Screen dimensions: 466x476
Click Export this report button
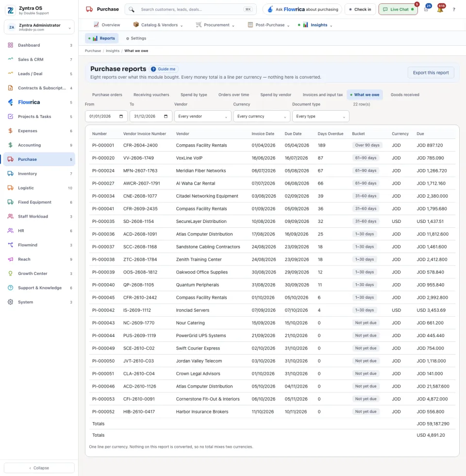tap(431, 72)
